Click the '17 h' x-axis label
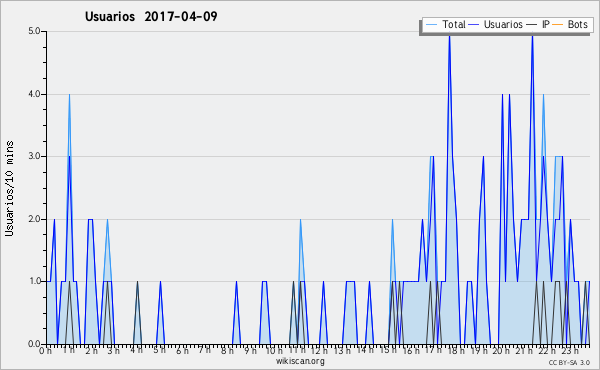The width and height of the screenshot is (600, 370). tap(433, 350)
